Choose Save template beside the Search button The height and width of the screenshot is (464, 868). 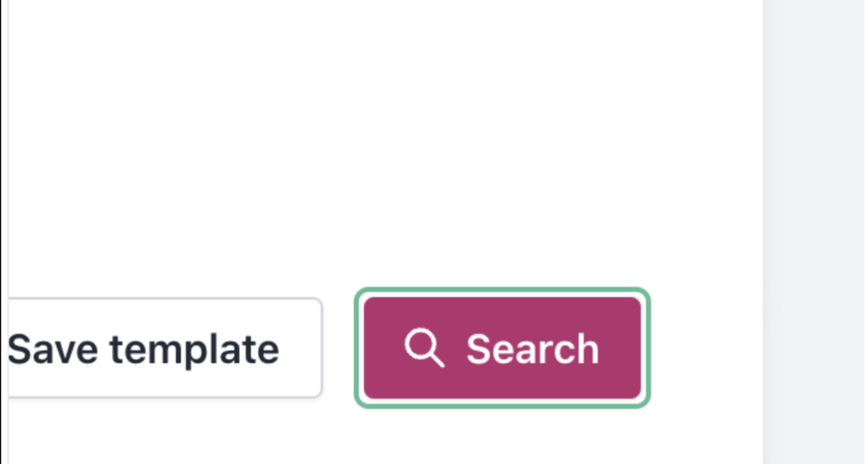tap(165, 348)
